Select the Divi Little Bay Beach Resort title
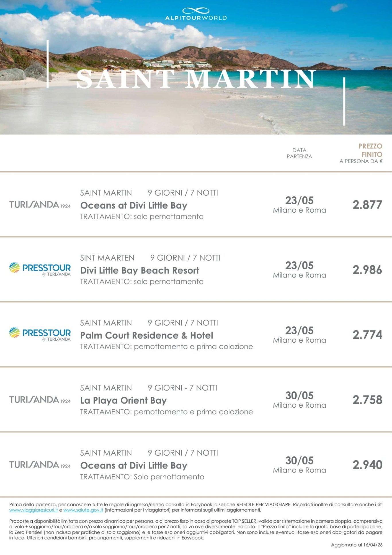Viewport: 392px width, 555px height. click(x=139, y=270)
